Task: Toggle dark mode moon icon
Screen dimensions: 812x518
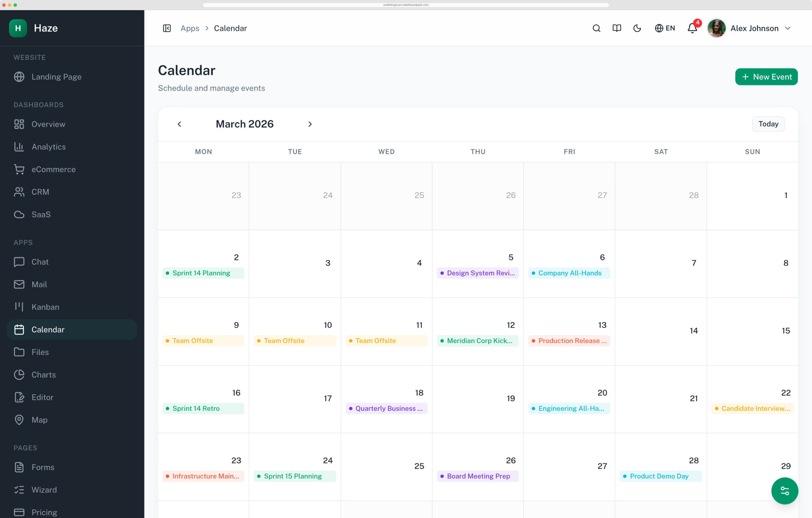Action: coord(637,28)
